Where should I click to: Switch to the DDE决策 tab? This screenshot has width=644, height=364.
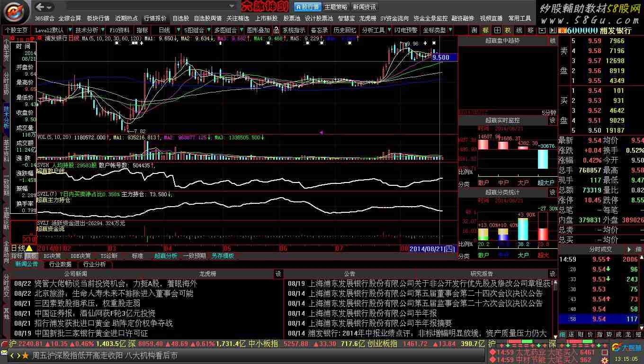tap(80, 256)
